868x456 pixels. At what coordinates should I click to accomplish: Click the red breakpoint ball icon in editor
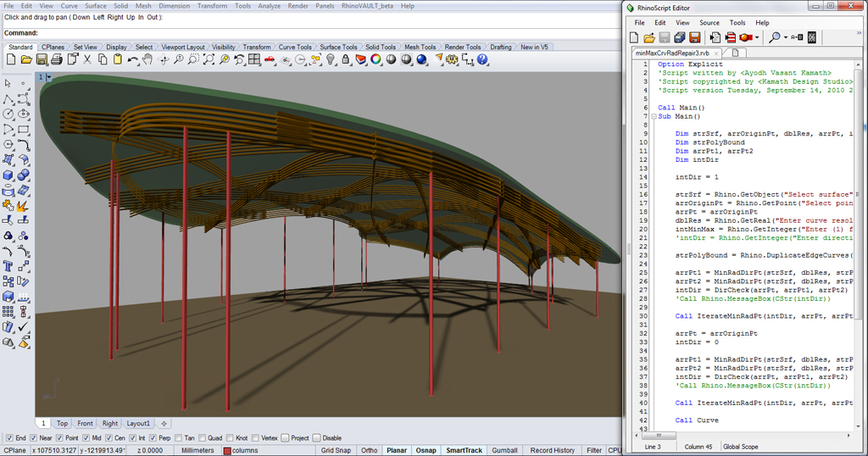coord(746,37)
